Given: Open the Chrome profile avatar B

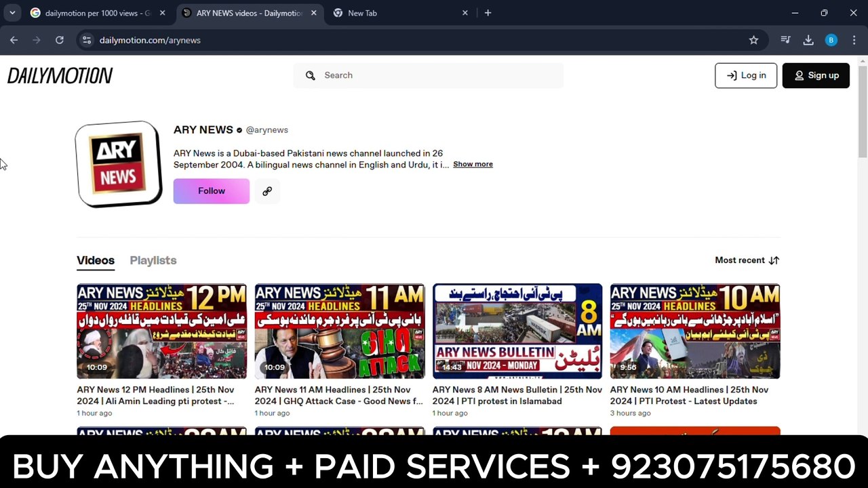Looking at the screenshot, I should coord(831,40).
